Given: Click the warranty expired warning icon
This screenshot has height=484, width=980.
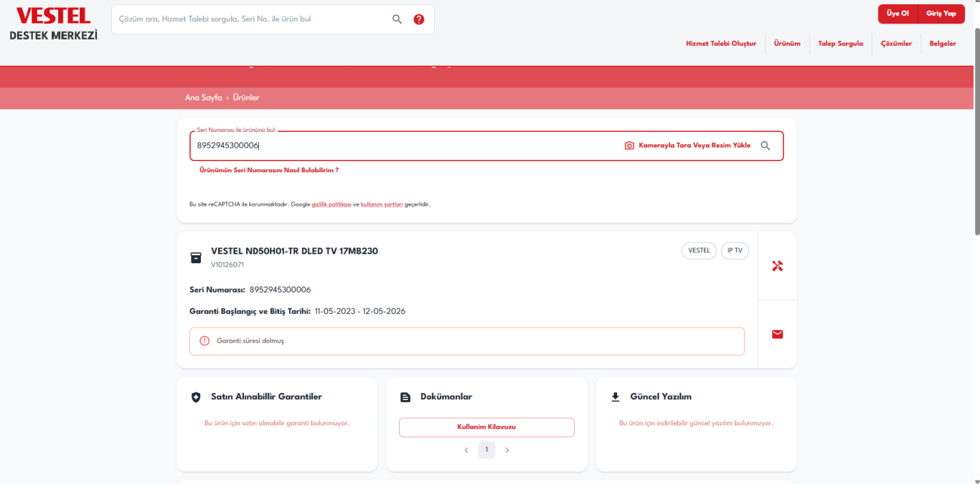Looking at the screenshot, I should point(204,341).
